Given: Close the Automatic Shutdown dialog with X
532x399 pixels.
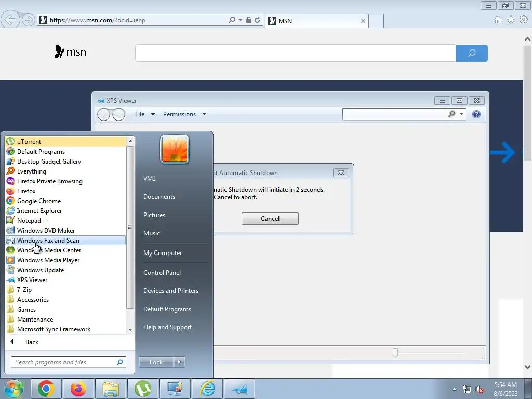Looking at the screenshot, I should pos(341,172).
